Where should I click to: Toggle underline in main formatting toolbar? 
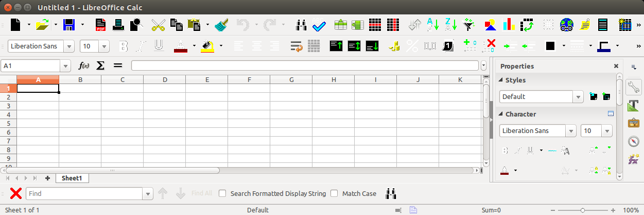[x=159, y=46]
